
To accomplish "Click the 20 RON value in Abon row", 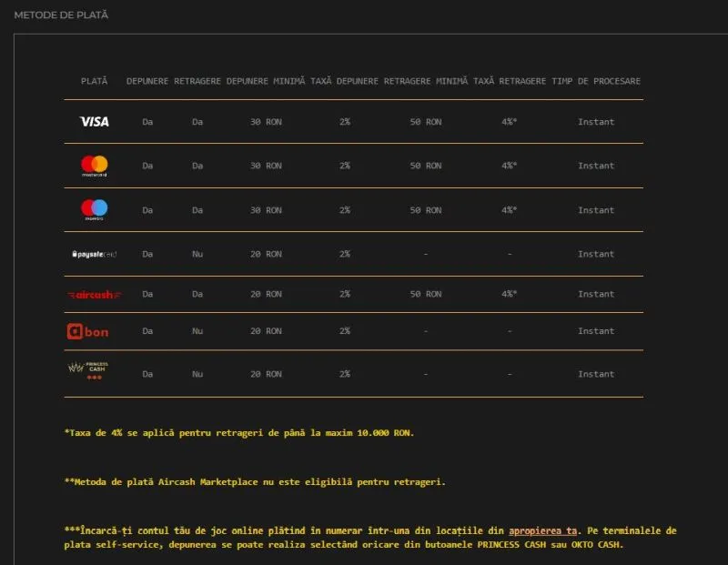I will (266, 331).
